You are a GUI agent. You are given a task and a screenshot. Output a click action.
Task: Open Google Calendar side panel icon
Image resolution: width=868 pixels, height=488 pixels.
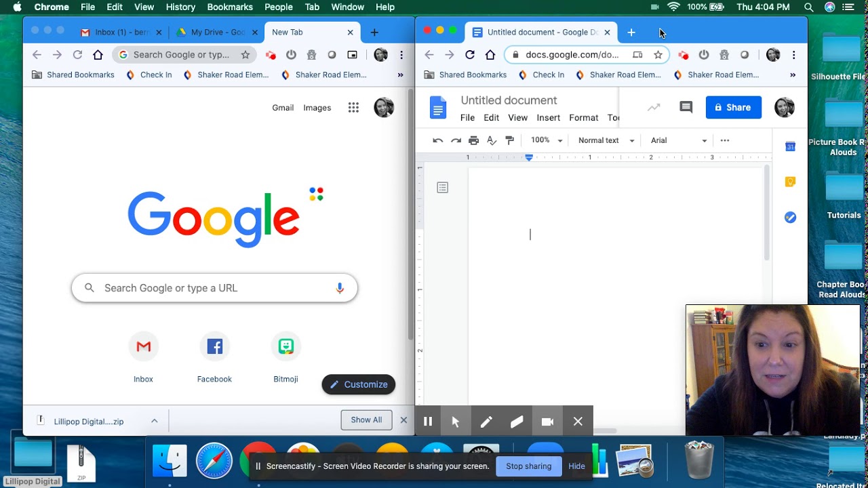tap(790, 146)
